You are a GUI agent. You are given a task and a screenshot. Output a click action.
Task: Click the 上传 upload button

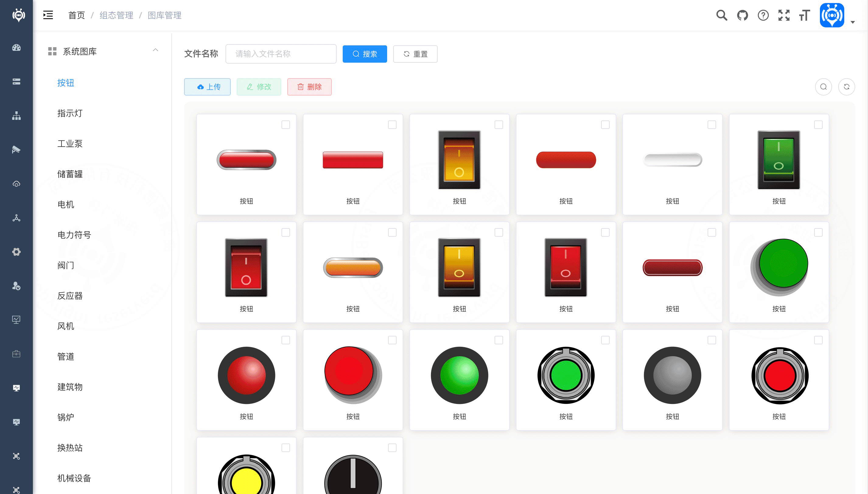click(207, 87)
